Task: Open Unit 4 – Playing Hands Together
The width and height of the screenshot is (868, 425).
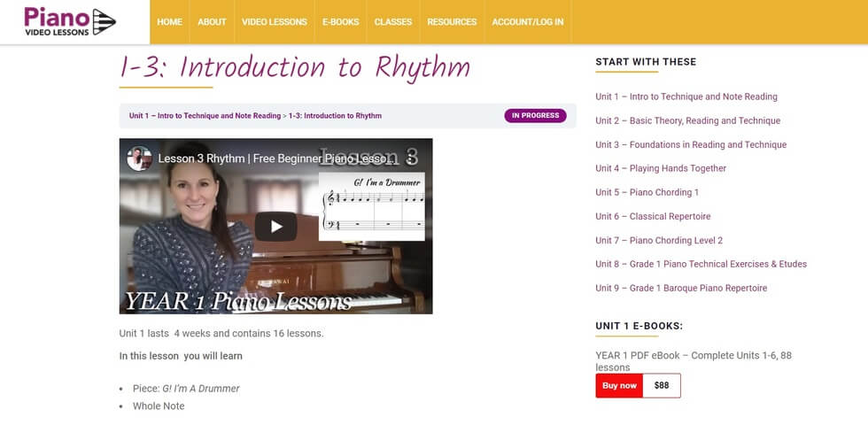Action: pos(661,168)
